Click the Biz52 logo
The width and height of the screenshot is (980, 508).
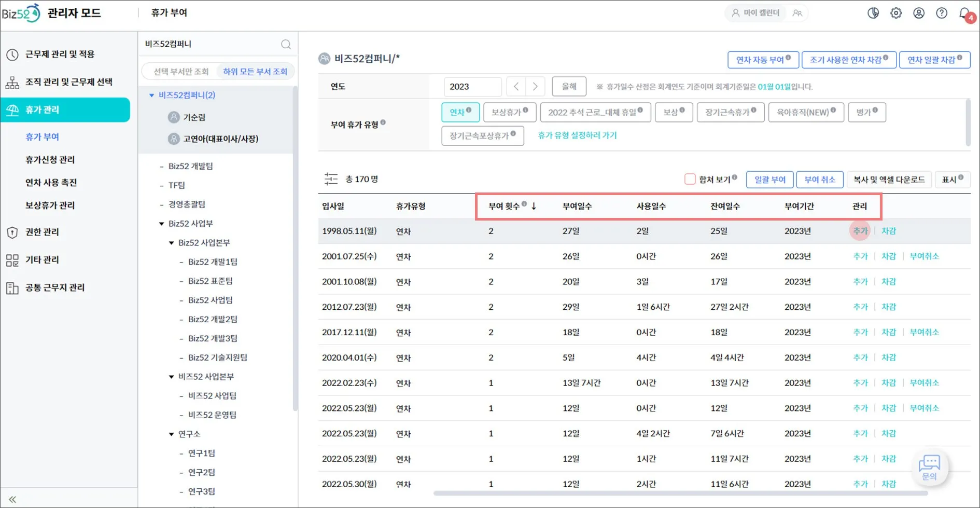click(x=21, y=13)
